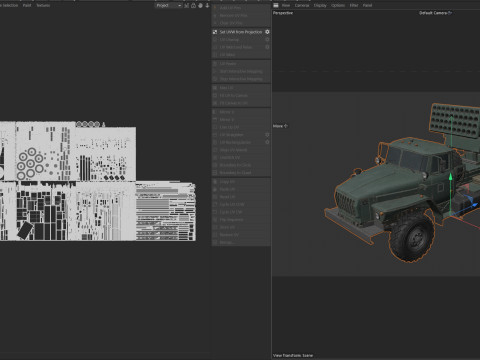Open the viewport Panel menu
Image resolution: width=480 pixels, height=360 pixels.
click(x=367, y=5)
